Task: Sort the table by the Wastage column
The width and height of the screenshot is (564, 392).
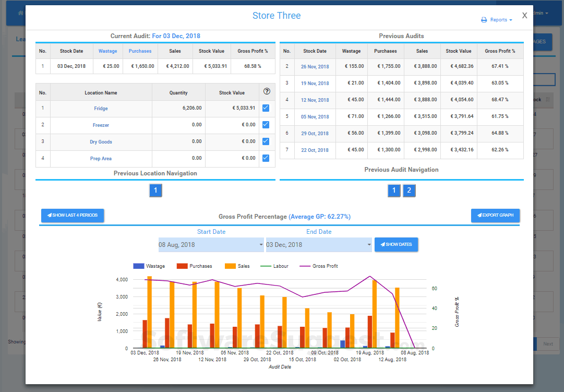Action: pyautogui.click(x=107, y=51)
